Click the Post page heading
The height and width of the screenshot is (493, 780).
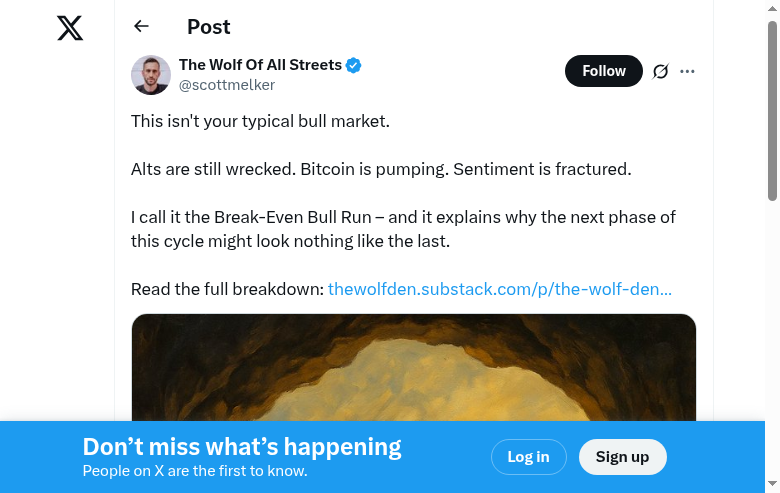(x=208, y=27)
